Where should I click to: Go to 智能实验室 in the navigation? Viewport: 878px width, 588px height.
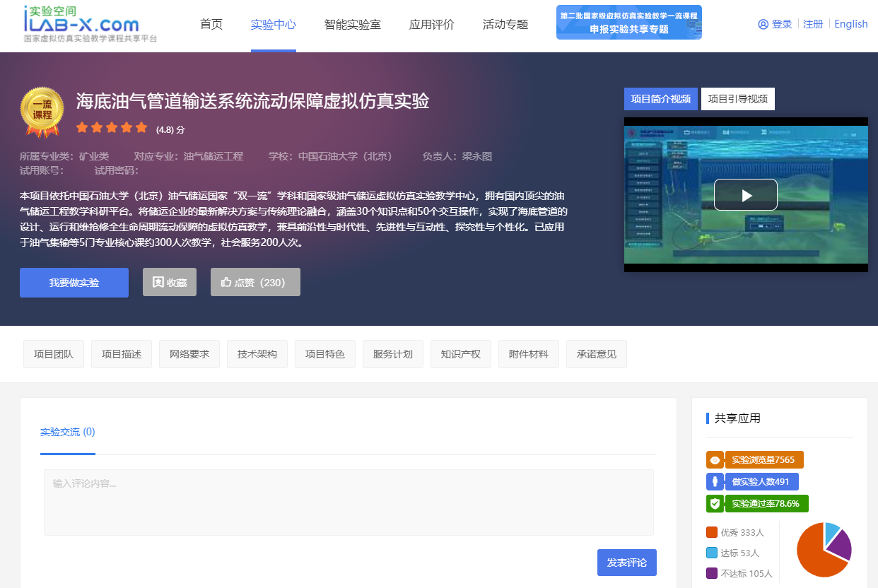[352, 24]
